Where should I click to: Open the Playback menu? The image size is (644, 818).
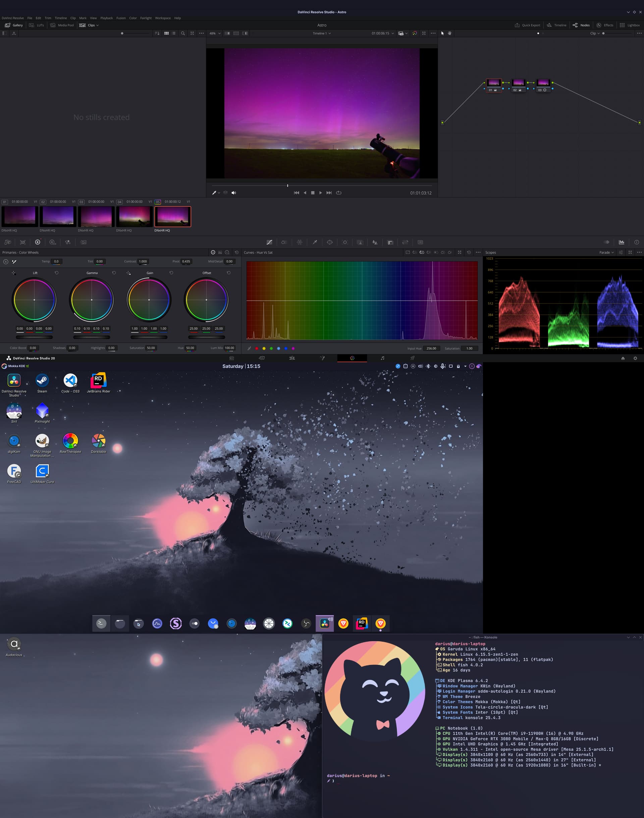(106, 18)
